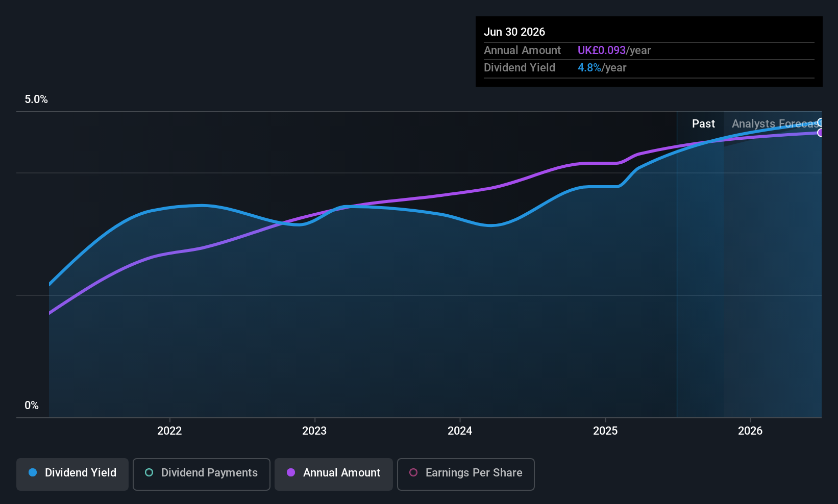Select the purple annual amount endpoint marker
838x504 pixels.
click(x=820, y=133)
